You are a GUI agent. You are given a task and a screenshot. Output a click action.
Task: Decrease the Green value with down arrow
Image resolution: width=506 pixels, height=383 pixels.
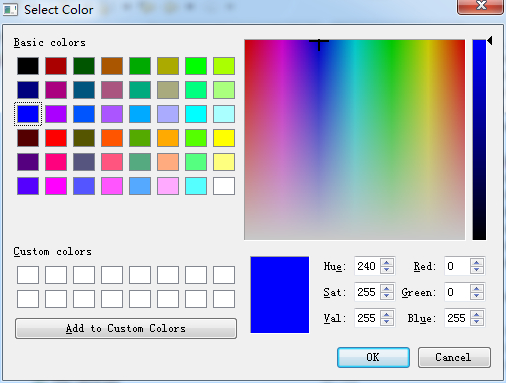(477, 296)
